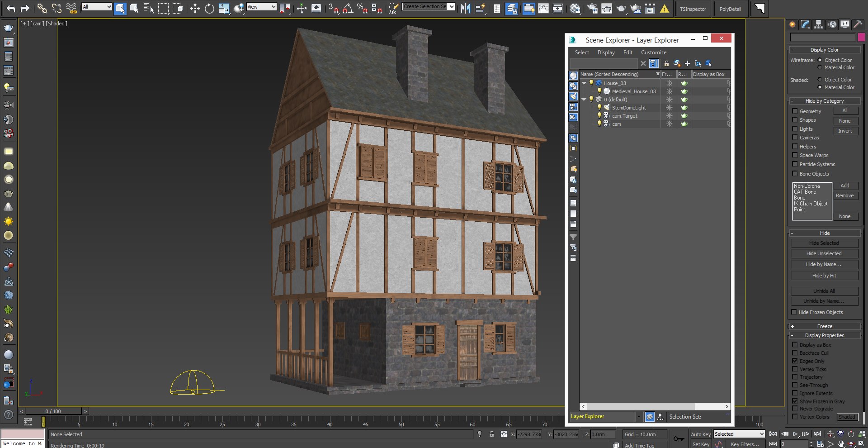Click the PolyDetail toolbar tab
Screen dimensions: 868x448
730,9
